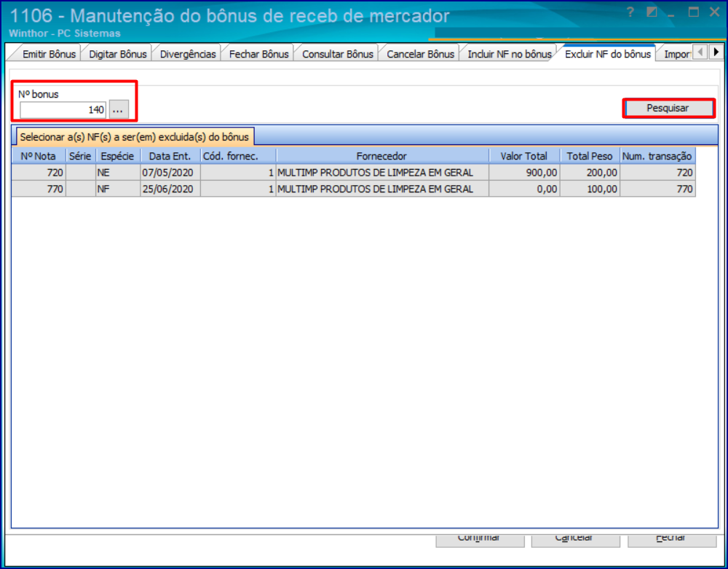
Task: Select nota number 720 cell
Action: click(39, 173)
